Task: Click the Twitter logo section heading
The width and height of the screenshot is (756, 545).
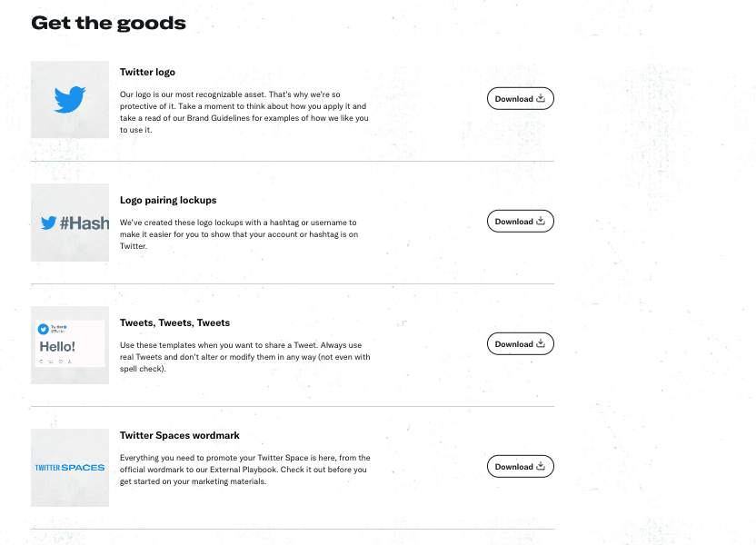Action: click(x=147, y=72)
